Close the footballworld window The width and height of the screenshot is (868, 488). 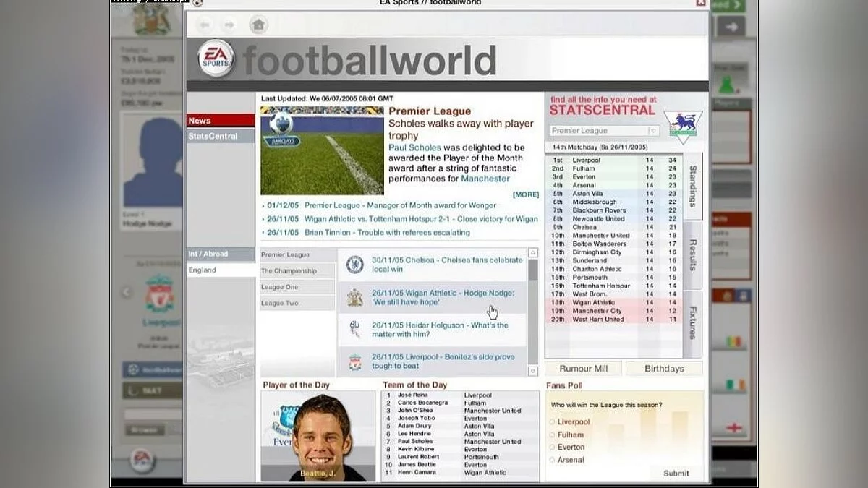click(700, 3)
